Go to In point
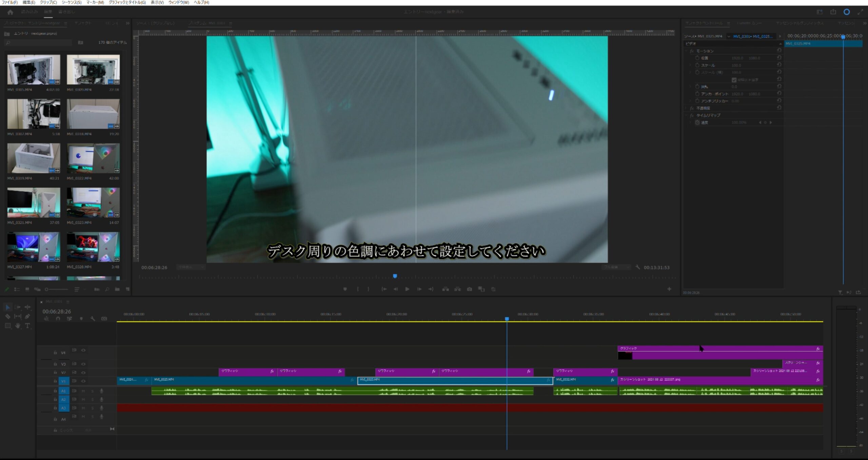Viewport: 868px width, 460px height. [384, 289]
